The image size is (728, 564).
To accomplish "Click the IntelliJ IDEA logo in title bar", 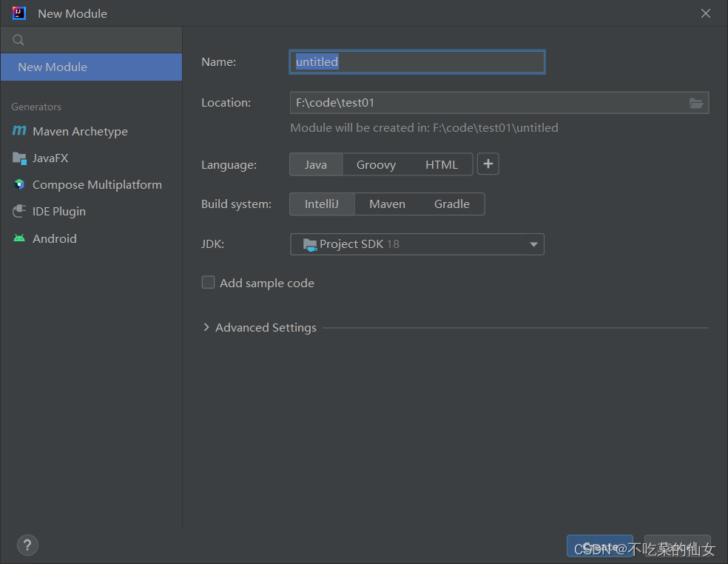I will [x=19, y=13].
